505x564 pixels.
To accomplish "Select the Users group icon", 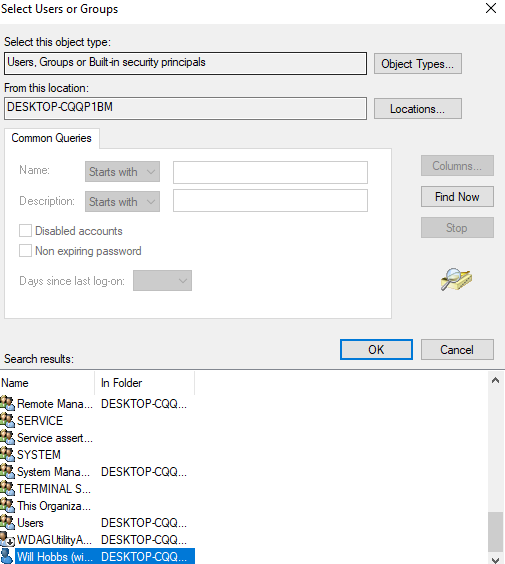I will click(x=8, y=522).
